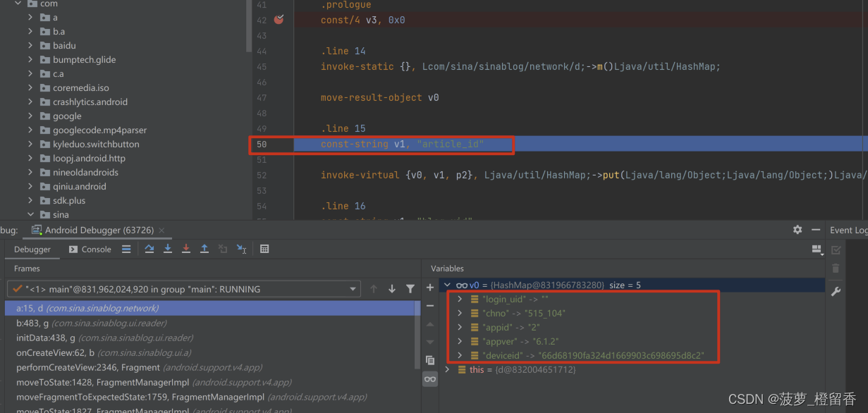Click the filter frames funnel icon
868x413 pixels.
(x=410, y=289)
